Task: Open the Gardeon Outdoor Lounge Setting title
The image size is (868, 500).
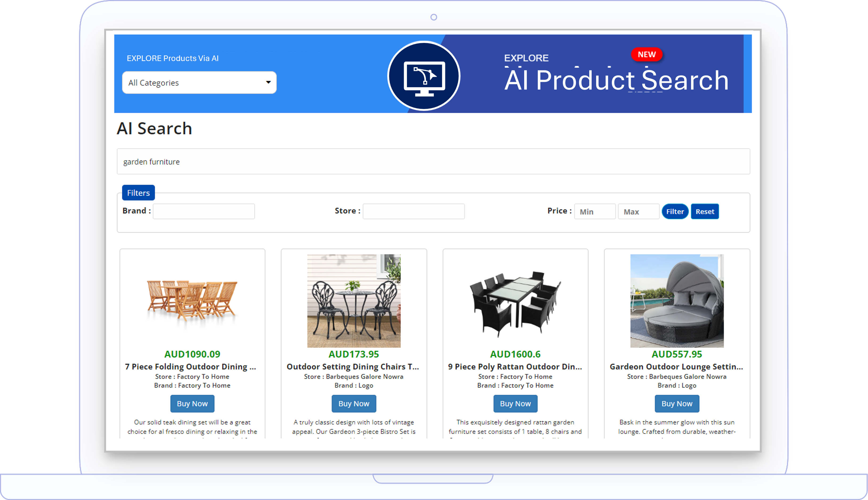Action: (676, 366)
